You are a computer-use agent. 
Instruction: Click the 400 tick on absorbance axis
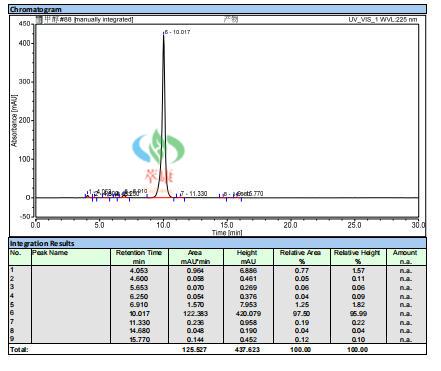tap(24, 43)
